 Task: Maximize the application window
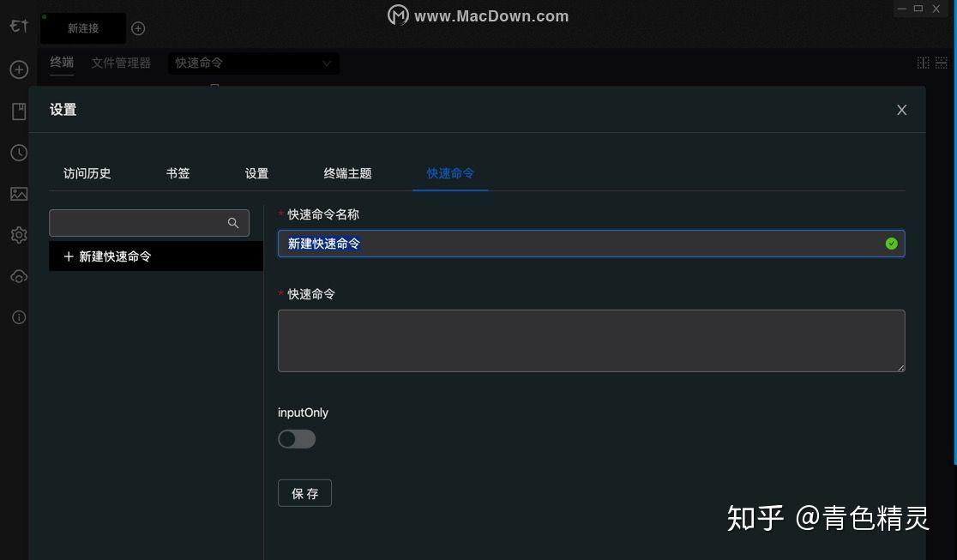click(x=918, y=9)
